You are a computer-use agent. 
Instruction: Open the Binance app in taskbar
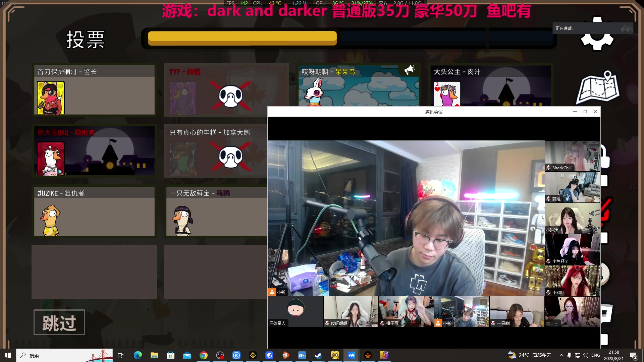point(253,355)
